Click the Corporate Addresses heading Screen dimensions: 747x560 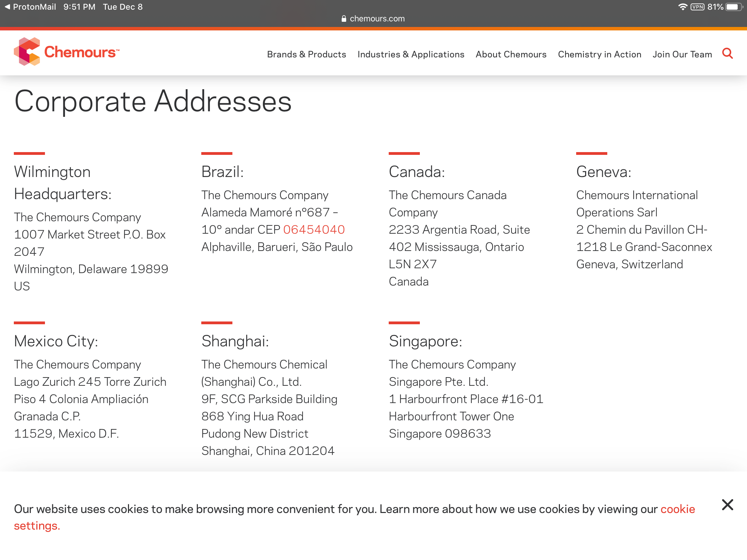tap(153, 101)
